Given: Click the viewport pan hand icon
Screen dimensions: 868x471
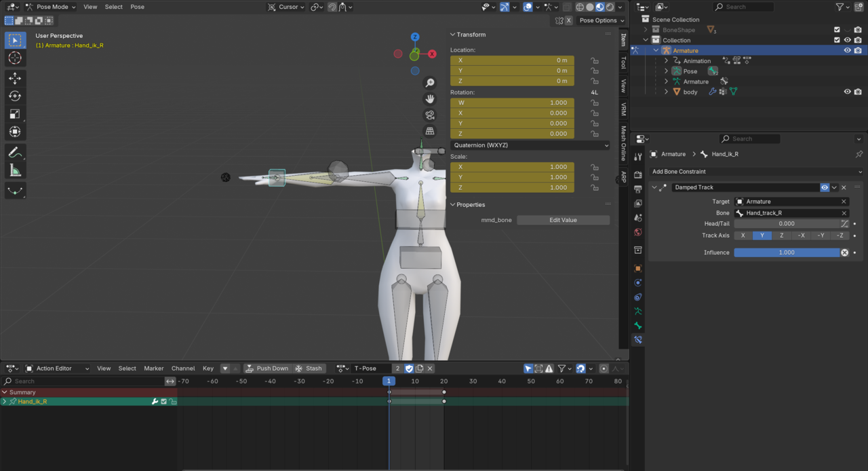Looking at the screenshot, I should (430, 99).
